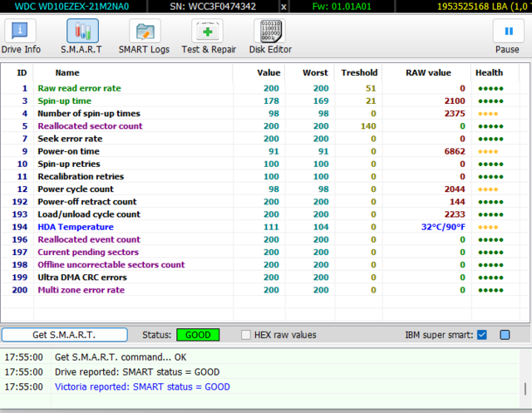Click the 1953525168 LBA capacity text
The width and height of the screenshot is (532, 413).
[x=484, y=7]
